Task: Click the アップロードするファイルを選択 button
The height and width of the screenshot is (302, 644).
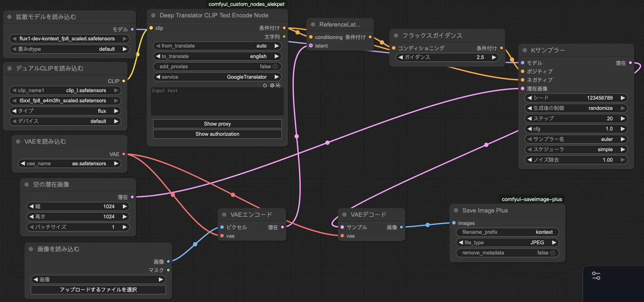Action: (98, 290)
